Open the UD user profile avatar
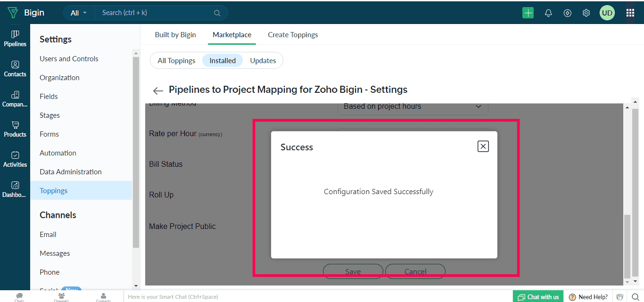 click(607, 13)
